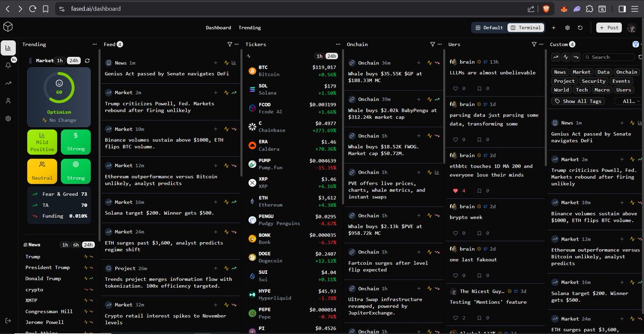Like the ethbtc touches 1D MA post
The width and height of the screenshot is (644, 334).
(x=456, y=191)
